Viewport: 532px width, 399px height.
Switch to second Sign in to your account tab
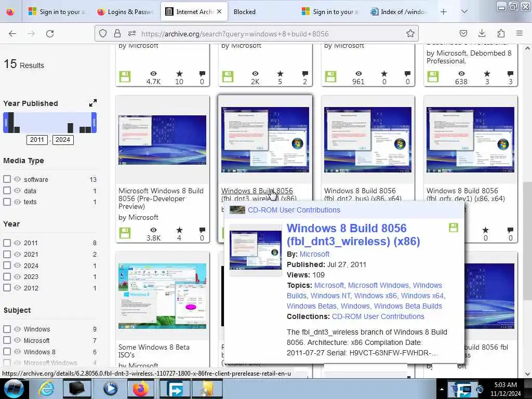point(330,12)
